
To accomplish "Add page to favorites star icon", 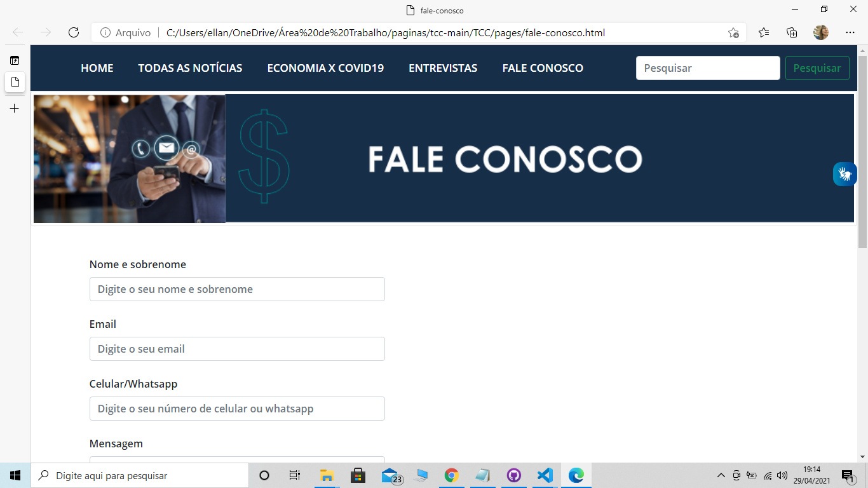I will pos(733,32).
